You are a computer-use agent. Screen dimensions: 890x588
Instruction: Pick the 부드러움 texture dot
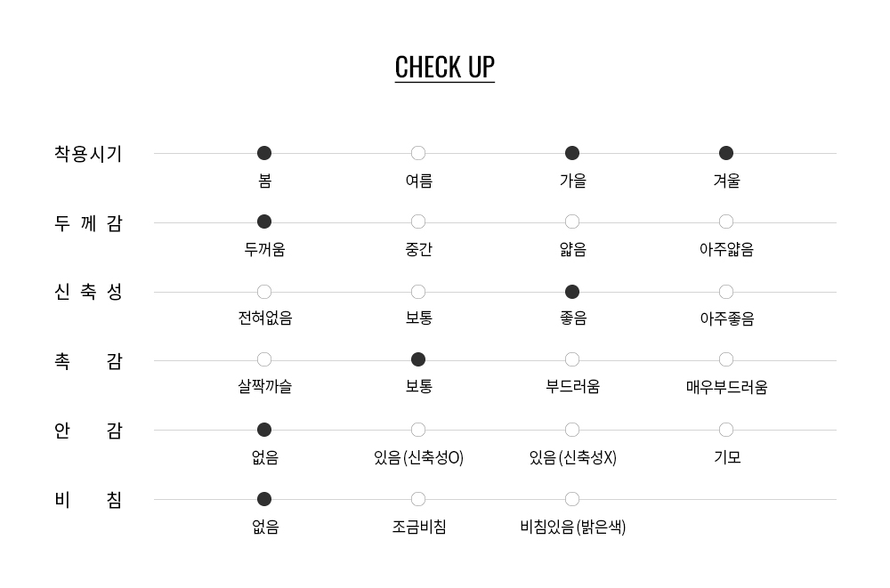coord(572,359)
